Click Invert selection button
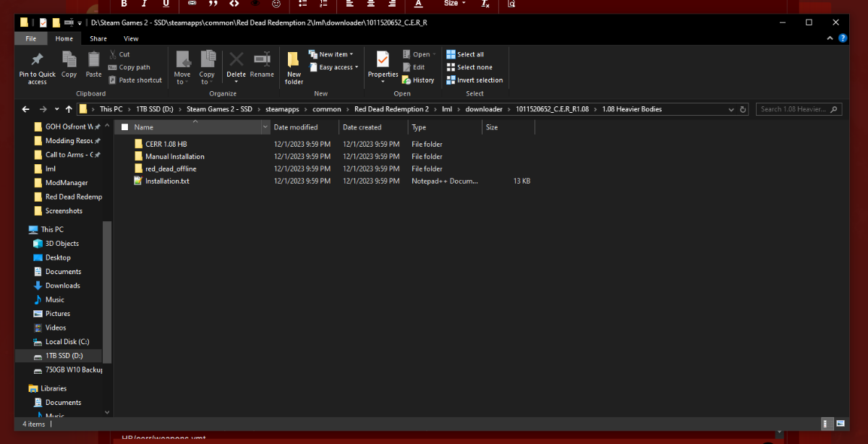This screenshot has width=868, height=444. [x=474, y=80]
